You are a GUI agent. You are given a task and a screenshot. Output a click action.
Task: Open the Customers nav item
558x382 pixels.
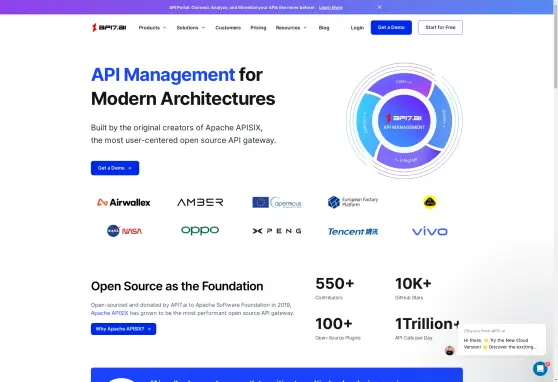point(228,28)
